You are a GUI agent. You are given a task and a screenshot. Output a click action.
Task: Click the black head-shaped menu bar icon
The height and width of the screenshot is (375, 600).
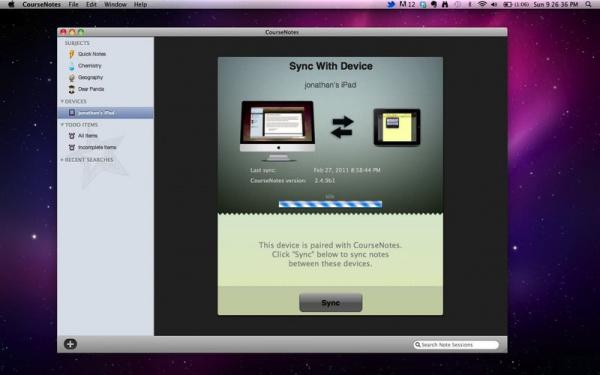(434, 5)
